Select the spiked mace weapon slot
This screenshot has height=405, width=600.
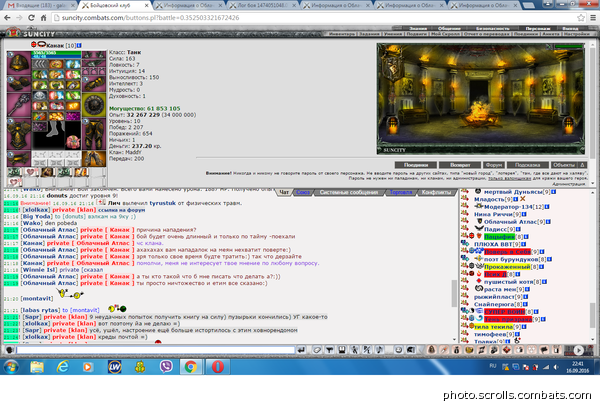point(18,105)
